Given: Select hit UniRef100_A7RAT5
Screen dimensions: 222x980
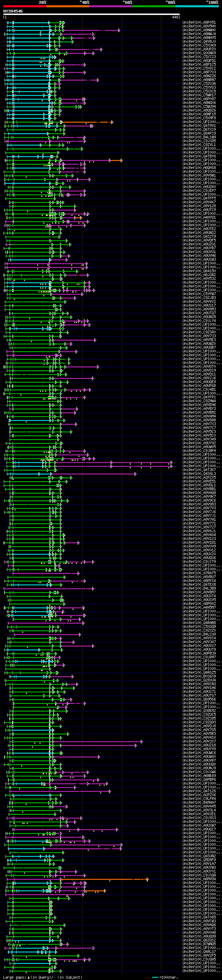Looking at the screenshot, I should tap(199, 573).
